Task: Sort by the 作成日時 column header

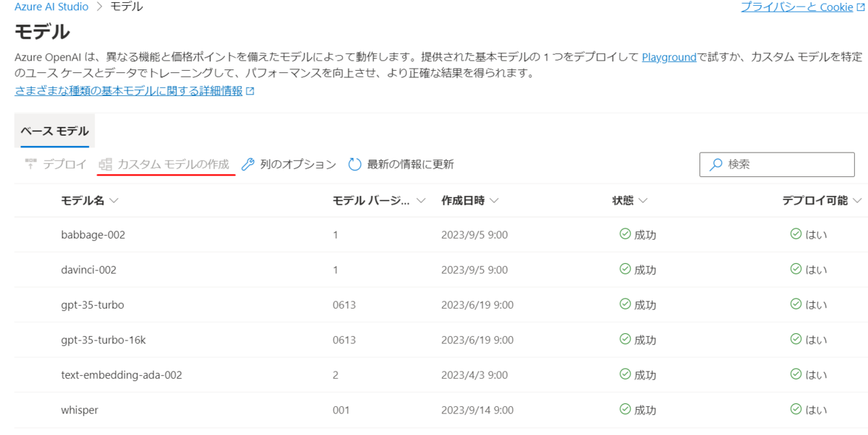Action: coord(469,200)
